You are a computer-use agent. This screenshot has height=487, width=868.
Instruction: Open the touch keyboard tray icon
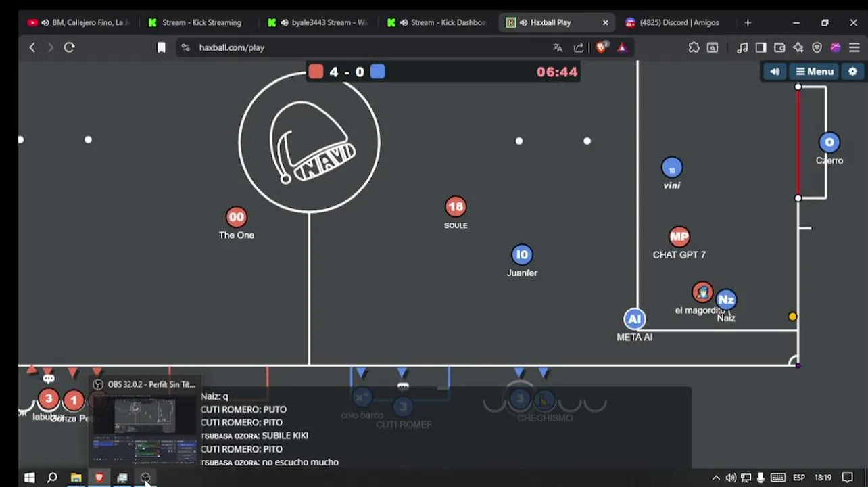tap(777, 478)
